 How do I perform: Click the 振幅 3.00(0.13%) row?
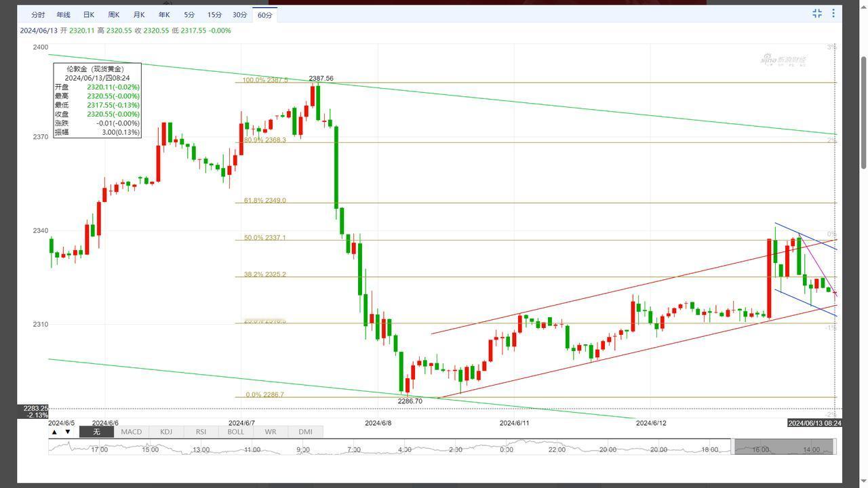(x=97, y=132)
